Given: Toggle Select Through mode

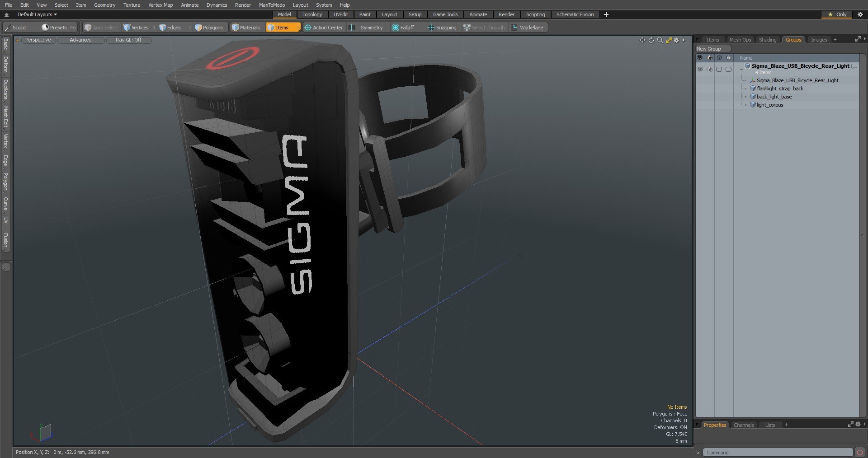Looking at the screenshot, I should pos(484,28).
